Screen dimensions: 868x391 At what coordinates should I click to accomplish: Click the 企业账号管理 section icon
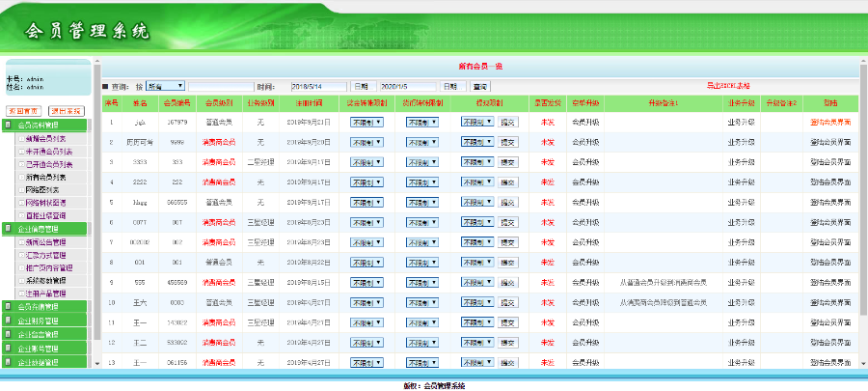click(9, 349)
